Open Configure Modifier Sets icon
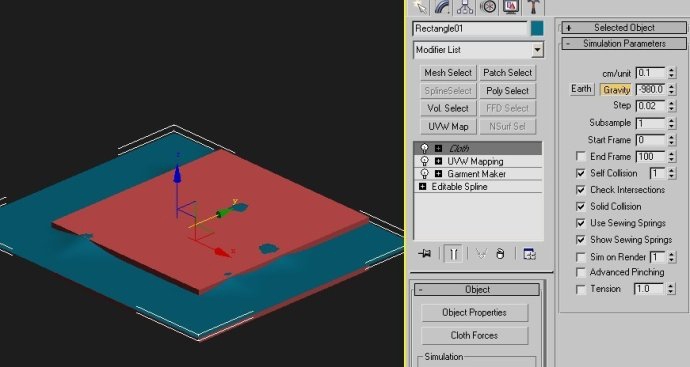 pos(529,254)
